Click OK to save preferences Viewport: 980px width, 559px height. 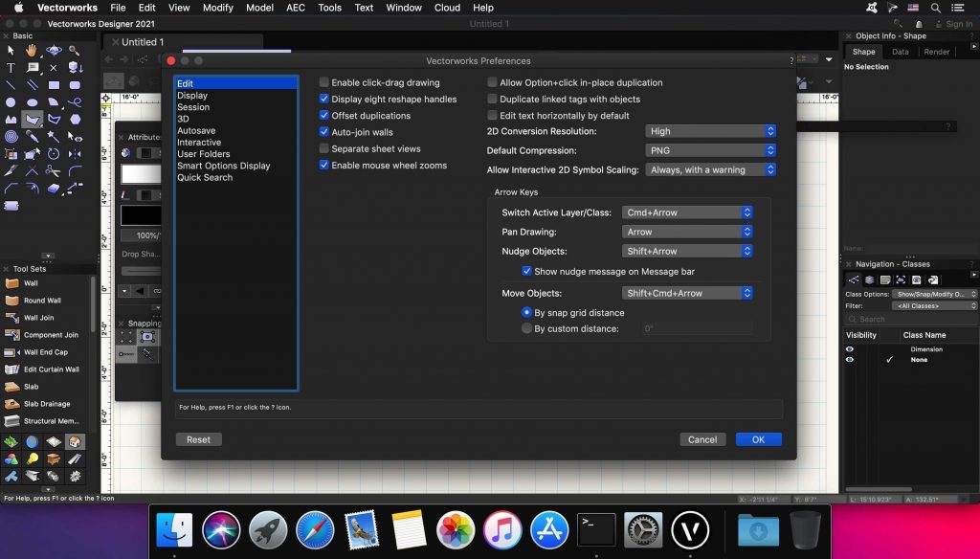click(758, 439)
